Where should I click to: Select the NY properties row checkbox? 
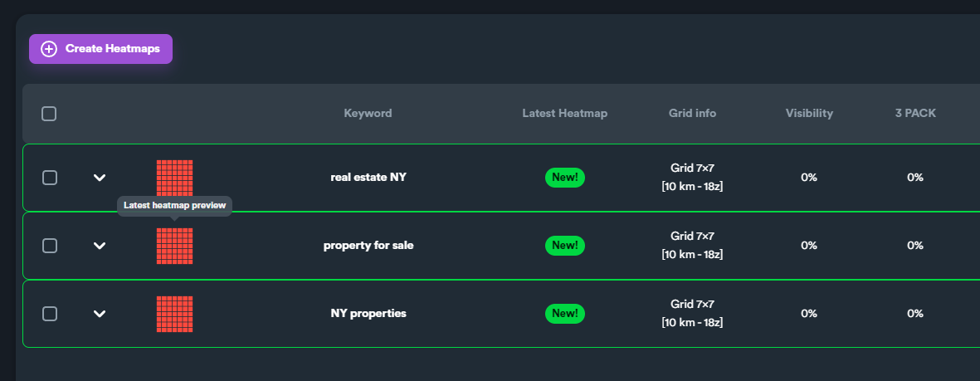pos(50,314)
